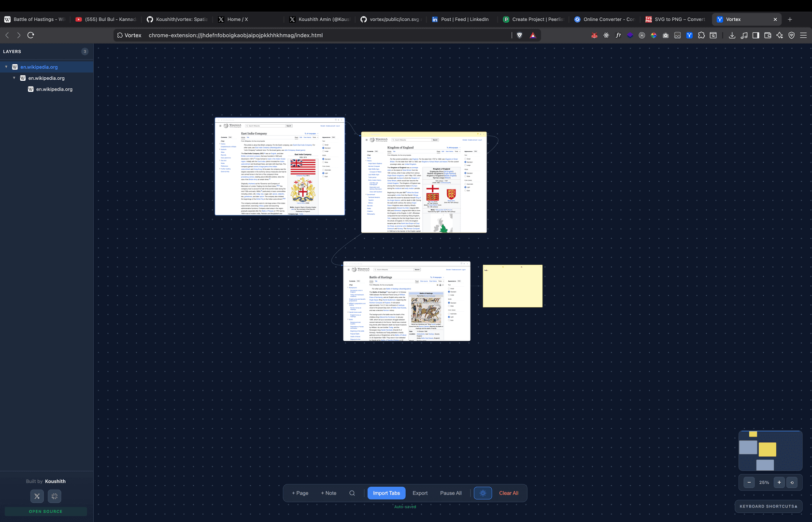
Task: Collapse the nested en.wikipedia.org tree item
Action: pos(14,78)
